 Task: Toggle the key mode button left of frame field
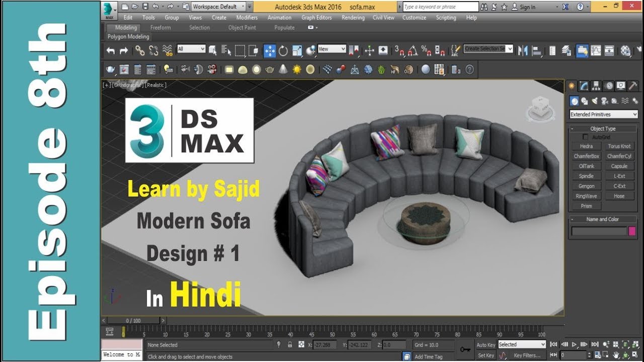554,355
